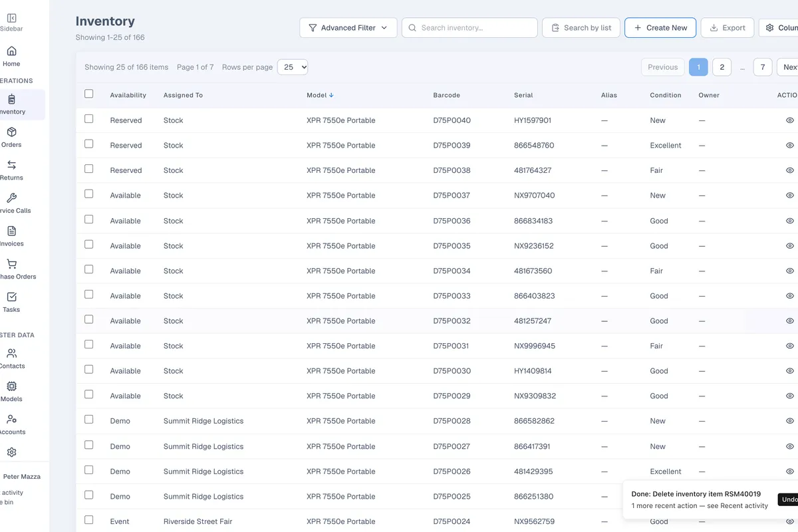The image size is (798, 532).
Task: Check the row for barcode D75P0028
Action: pyautogui.click(x=89, y=420)
